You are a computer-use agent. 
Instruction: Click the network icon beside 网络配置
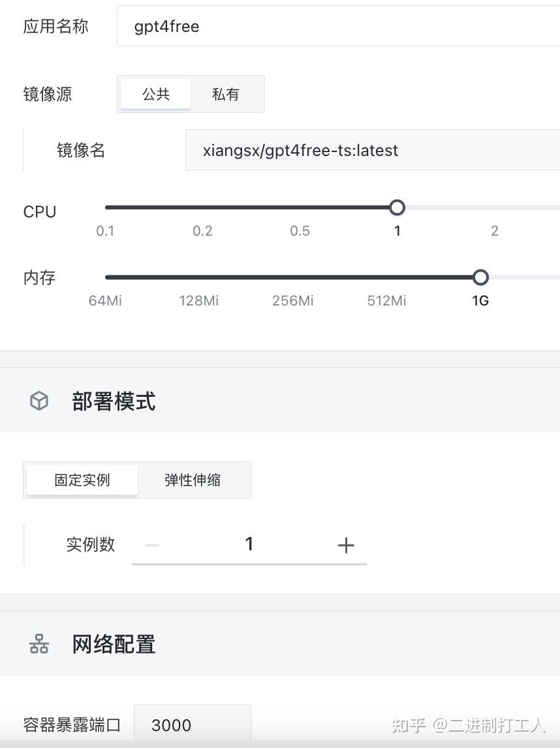(x=39, y=644)
